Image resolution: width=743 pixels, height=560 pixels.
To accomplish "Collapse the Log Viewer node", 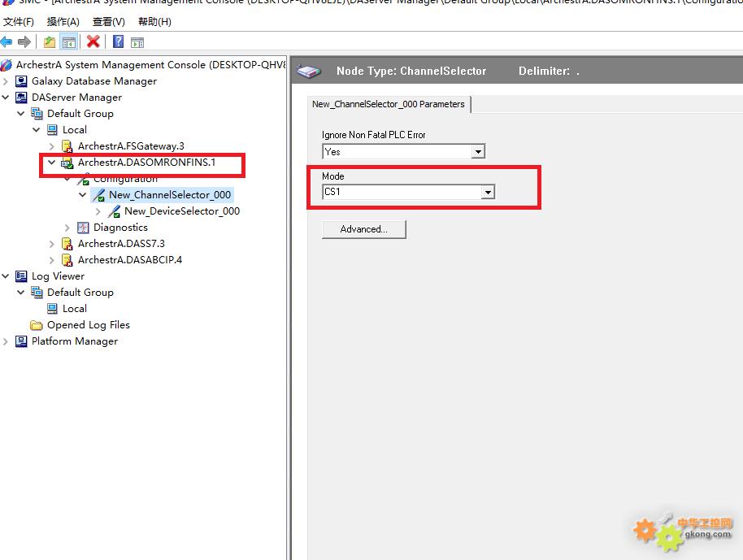I will pos(6,276).
